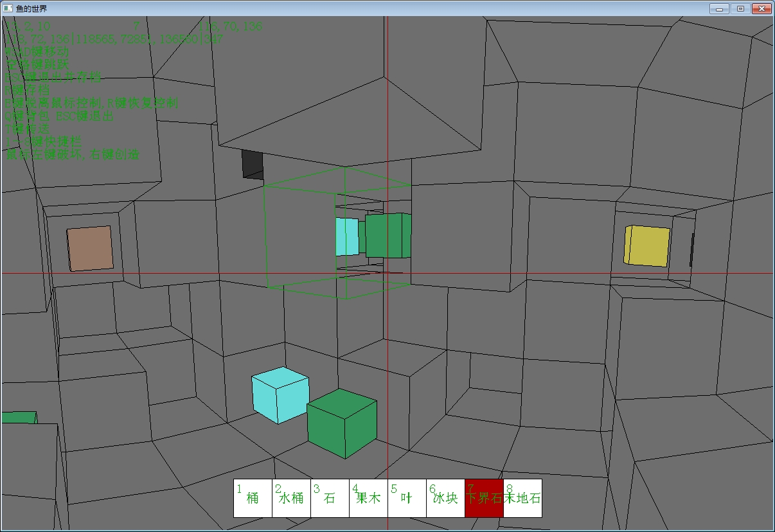Choose the 石 block in slot 3
The image size is (775, 532).
pyautogui.click(x=330, y=498)
